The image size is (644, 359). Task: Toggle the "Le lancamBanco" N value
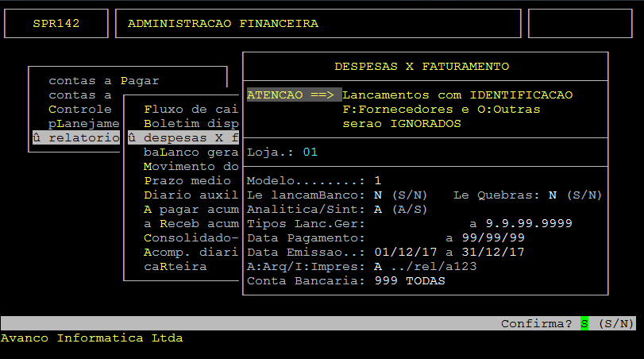pyautogui.click(x=378, y=195)
